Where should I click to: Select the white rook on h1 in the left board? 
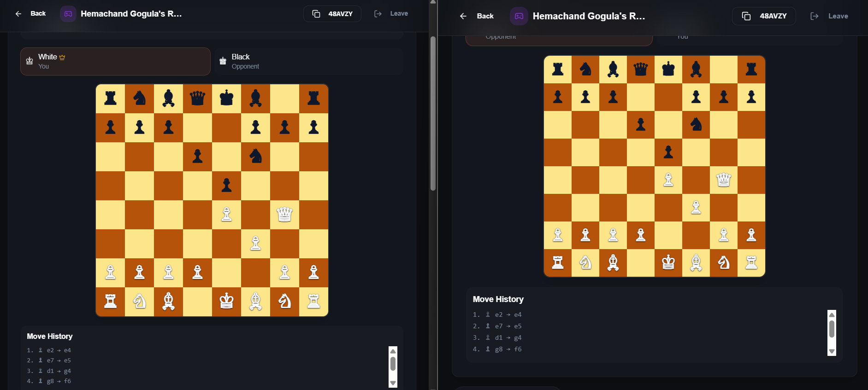[x=313, y=301]
